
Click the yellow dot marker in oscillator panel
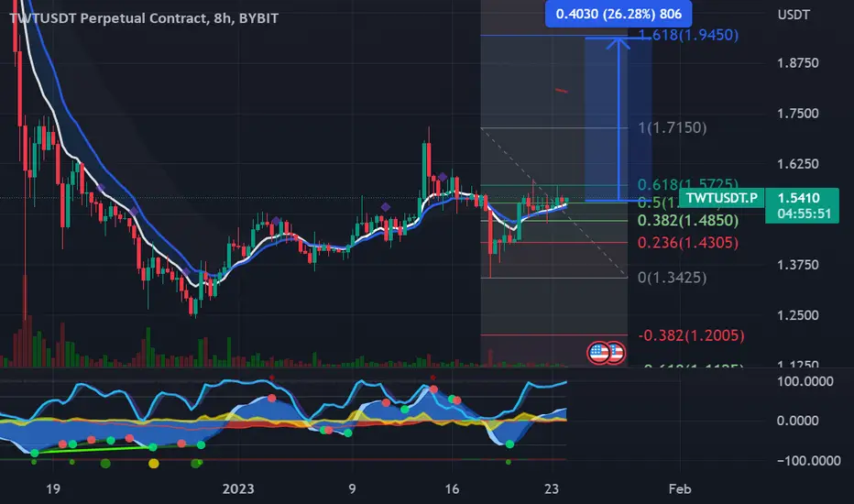pos(154,463)
